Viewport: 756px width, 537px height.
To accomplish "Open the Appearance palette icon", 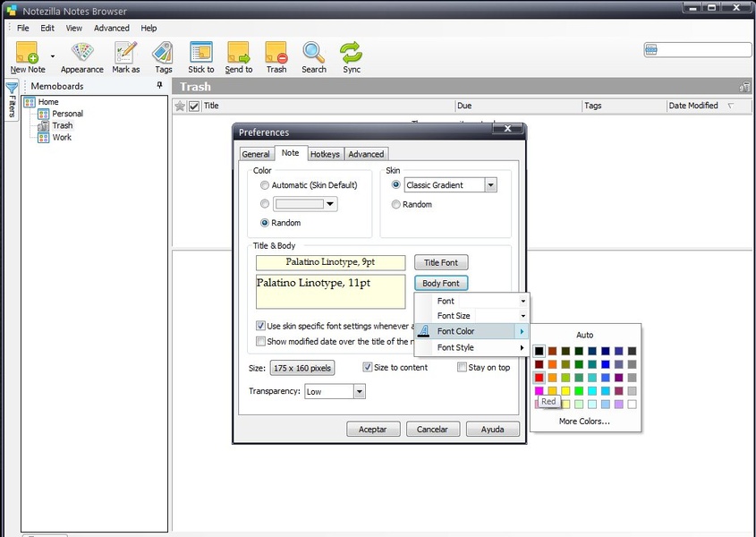I will [x=82, y=52].
